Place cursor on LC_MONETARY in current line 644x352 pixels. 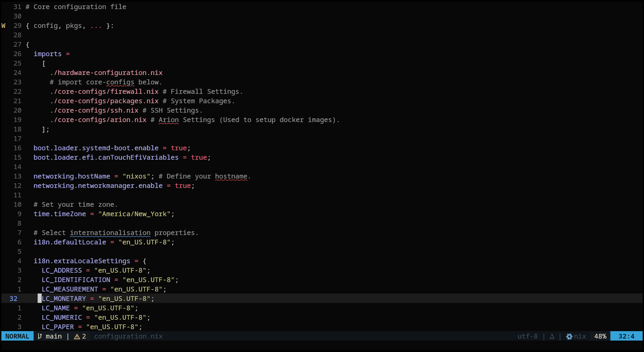[x=64, y=299]
